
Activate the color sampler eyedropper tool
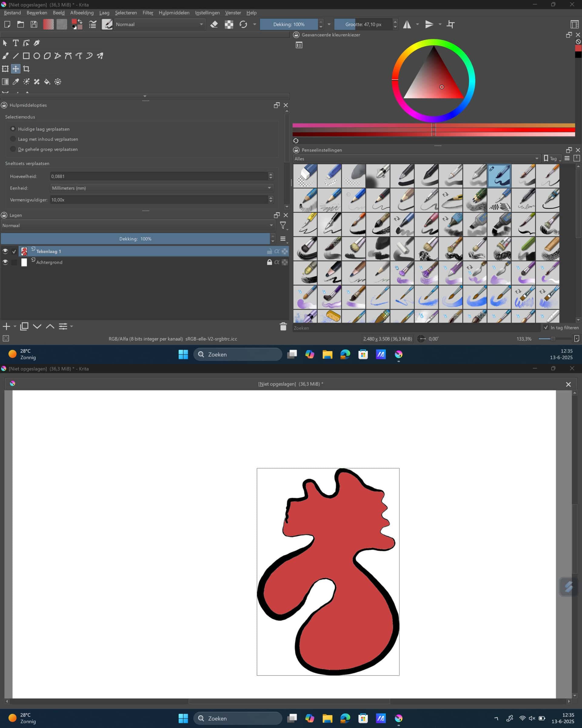(x=16, y=82)
